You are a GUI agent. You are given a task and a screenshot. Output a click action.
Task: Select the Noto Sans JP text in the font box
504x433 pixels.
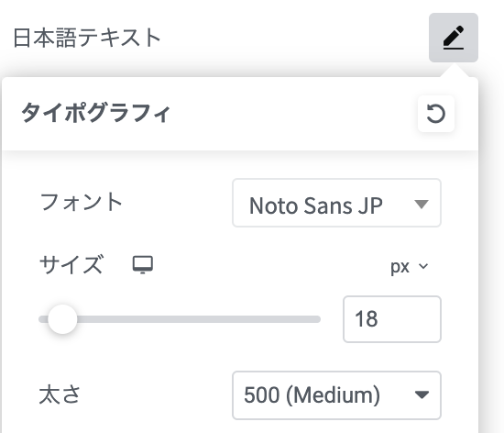tap(316, 205)
